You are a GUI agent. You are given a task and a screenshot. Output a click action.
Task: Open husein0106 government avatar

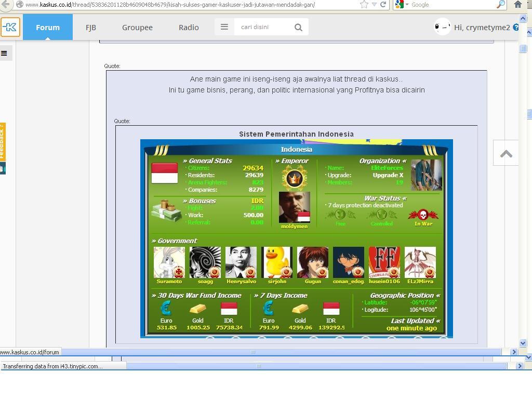coord(384,262)
